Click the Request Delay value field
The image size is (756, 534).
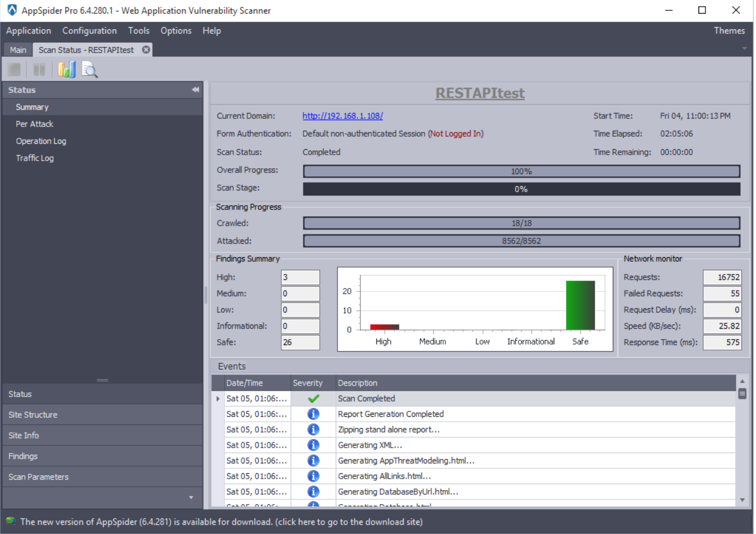722,310
